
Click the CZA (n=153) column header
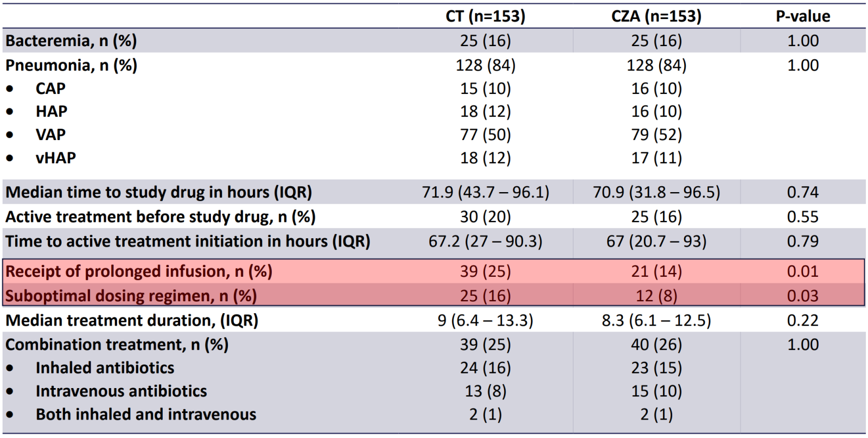[656, 16]
